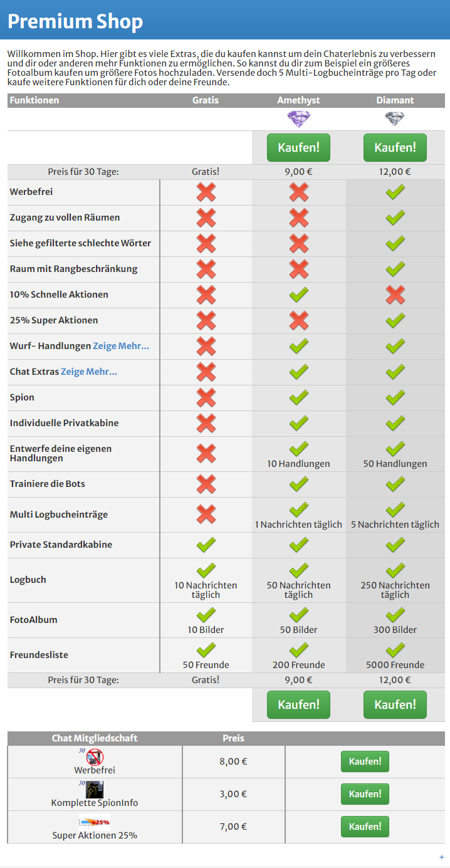Expand Chat Extras via Zeige Mehr link
Image resolution: width=450 pixels, height=868 pixels.
click(89, 372)
